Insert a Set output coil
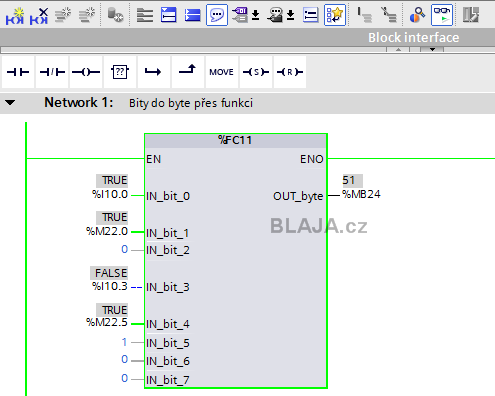This screenshot has width=495, height=396. 256,72
